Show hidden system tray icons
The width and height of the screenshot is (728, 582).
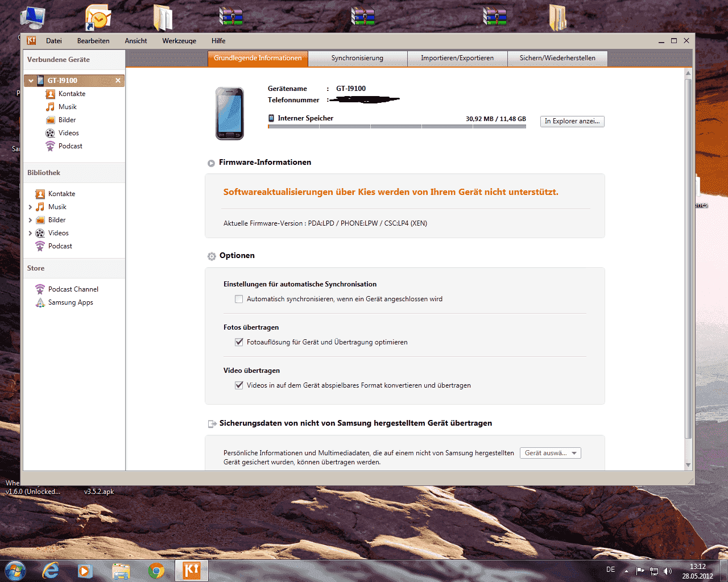pos(626,571)
